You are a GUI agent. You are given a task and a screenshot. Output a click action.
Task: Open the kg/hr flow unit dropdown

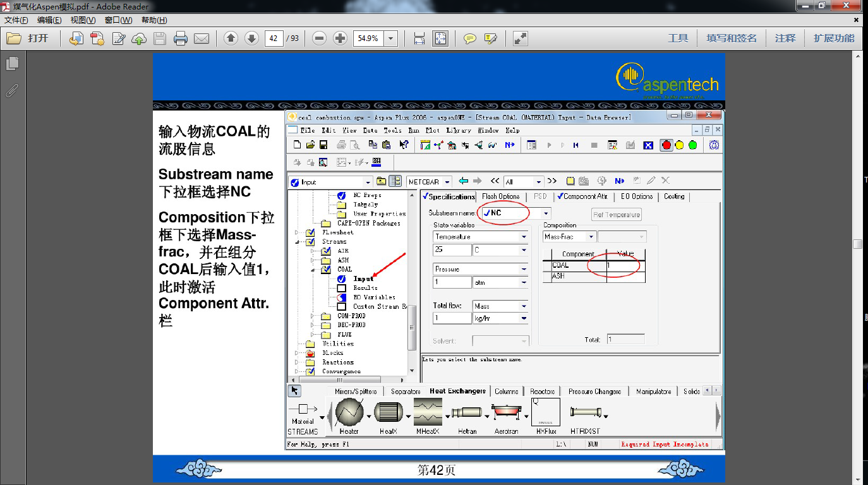coord(524,319)
